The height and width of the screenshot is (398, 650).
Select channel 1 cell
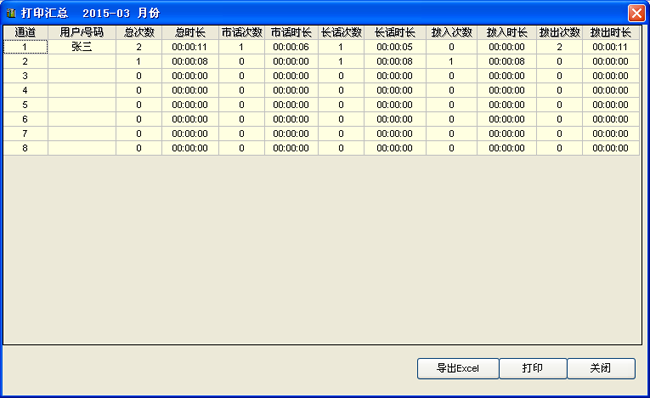[25, 47]
